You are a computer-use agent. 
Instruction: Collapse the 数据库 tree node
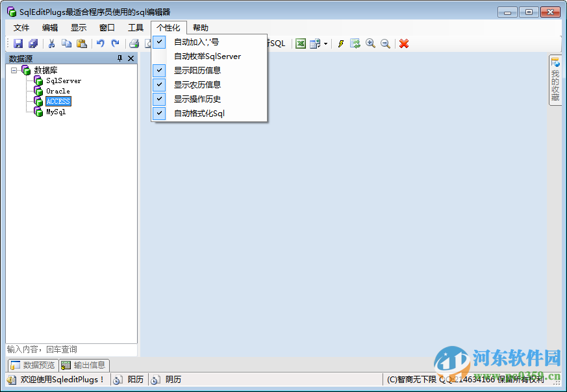pyautogui.click(x=15, y=69)
